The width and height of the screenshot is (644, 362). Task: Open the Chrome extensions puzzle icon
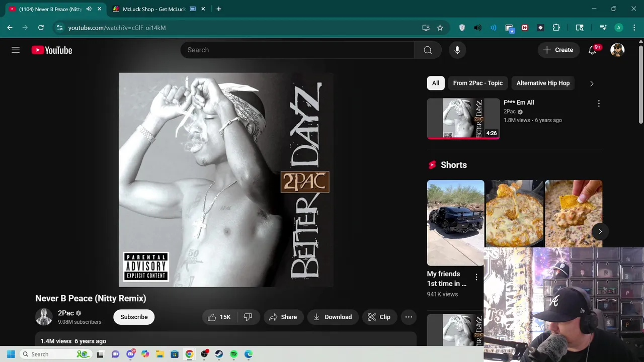coord(556,28)
